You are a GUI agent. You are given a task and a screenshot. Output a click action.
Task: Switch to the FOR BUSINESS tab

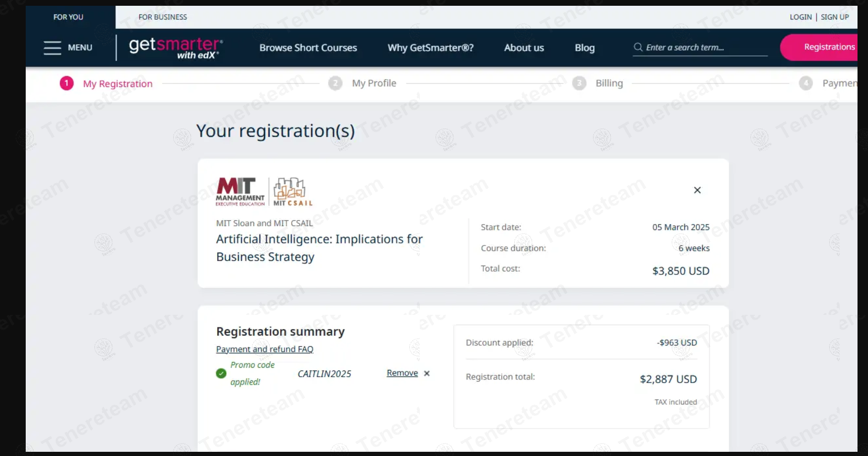coord(163,17)
